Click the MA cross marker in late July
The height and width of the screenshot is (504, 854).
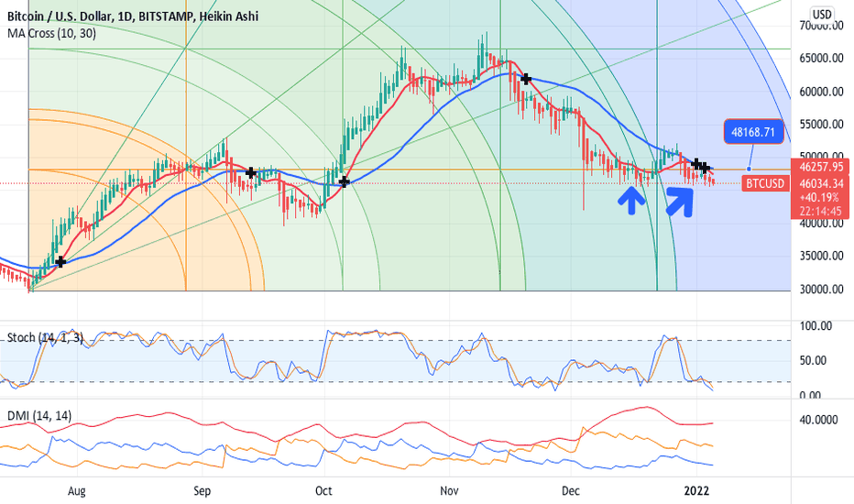pyautogui.click(x=60, y=262)
